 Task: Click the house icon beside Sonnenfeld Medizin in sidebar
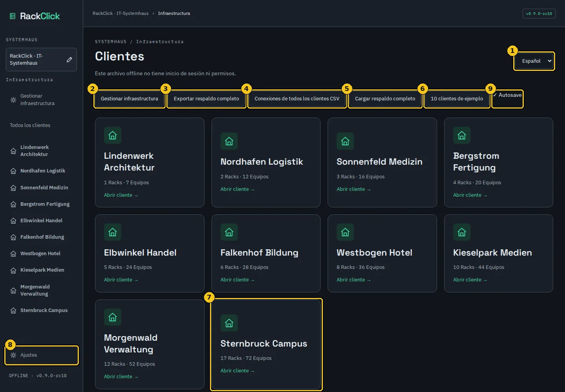tap(13, 188)
